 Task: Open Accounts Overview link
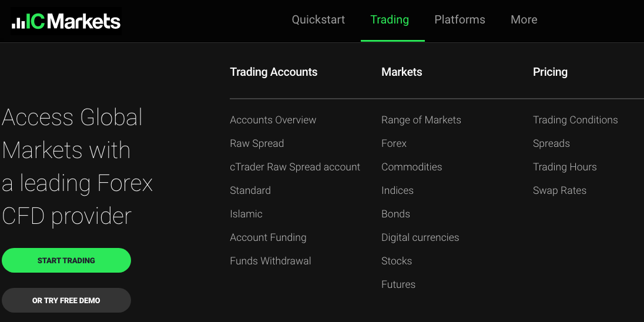point(273,120)
